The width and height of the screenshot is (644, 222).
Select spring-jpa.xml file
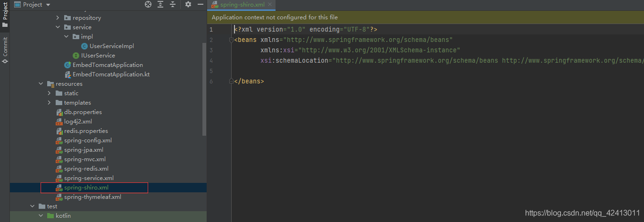coord(84,149)
